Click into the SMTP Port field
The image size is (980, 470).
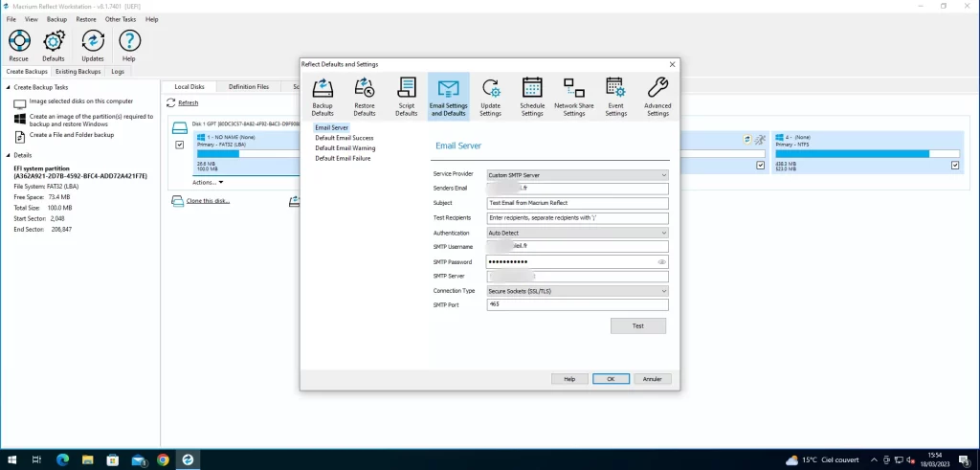pos(577,305)
